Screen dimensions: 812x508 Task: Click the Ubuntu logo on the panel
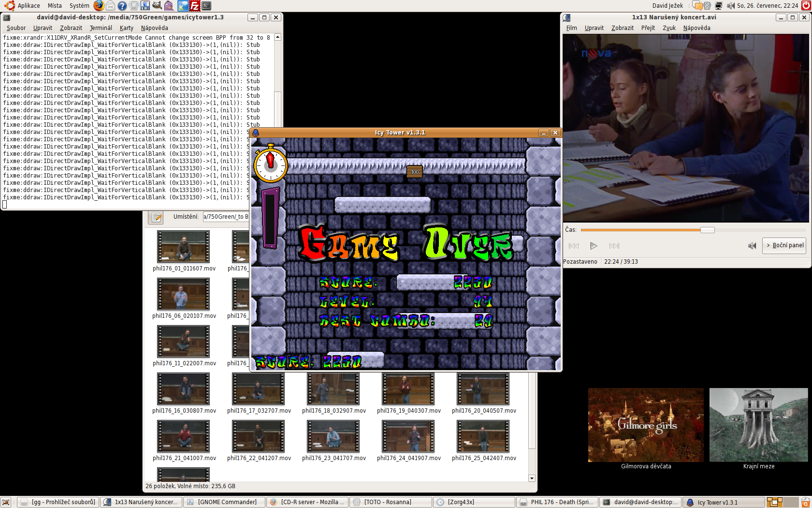(x=10, y=6)
